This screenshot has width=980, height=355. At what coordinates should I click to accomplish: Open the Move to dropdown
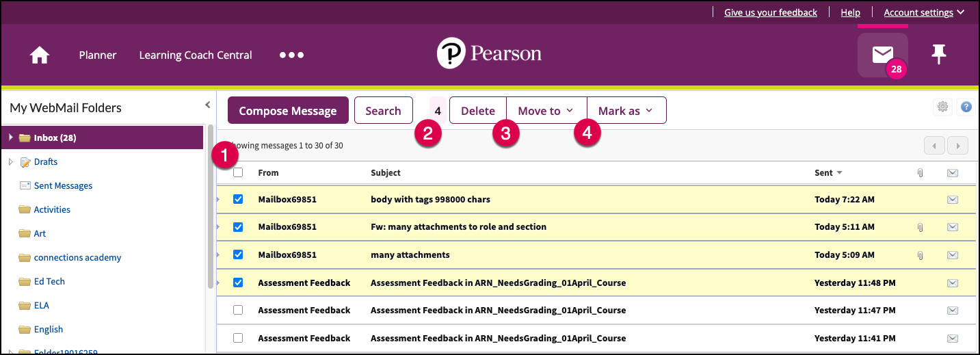pyautogui.click(x=546, y=111)
